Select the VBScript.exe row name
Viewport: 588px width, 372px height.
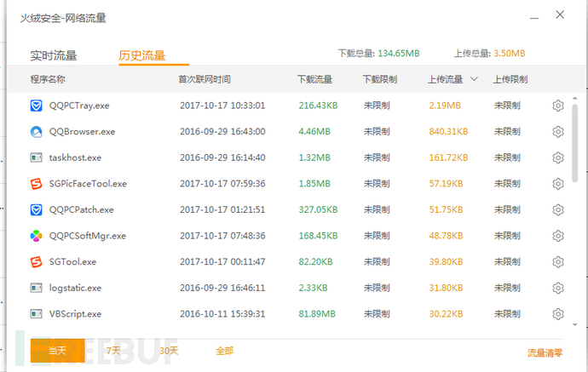point(75,314)
